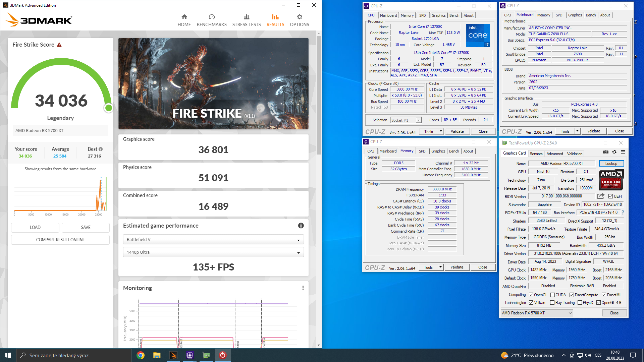Open Estimated game performance info icon
Image resolution: width=644 pixels, height=362 pixels.
(301, 226)
